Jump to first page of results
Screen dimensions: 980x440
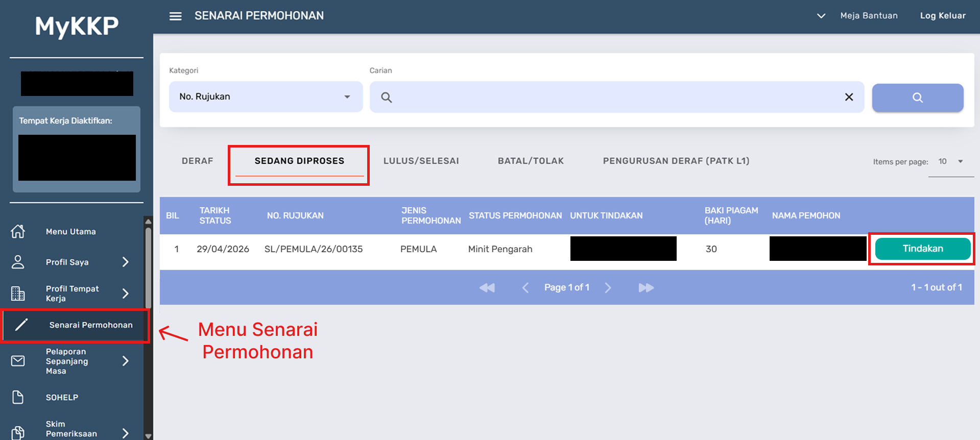pos(487,287)
